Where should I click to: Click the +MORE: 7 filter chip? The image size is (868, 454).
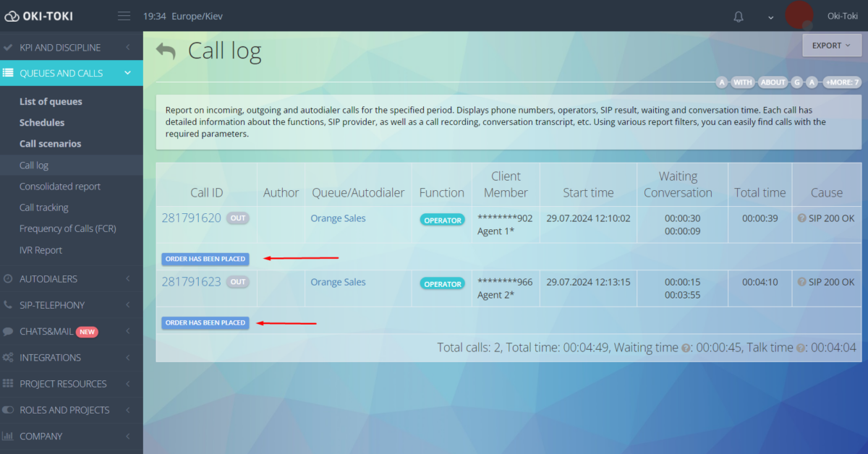pos(841,82)
